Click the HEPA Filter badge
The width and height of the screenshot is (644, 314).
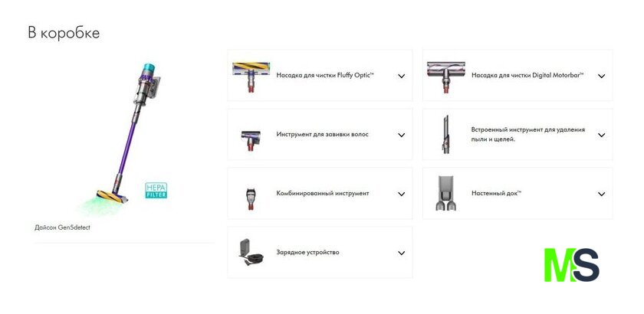pyautogui.click(x=156, y=191)
